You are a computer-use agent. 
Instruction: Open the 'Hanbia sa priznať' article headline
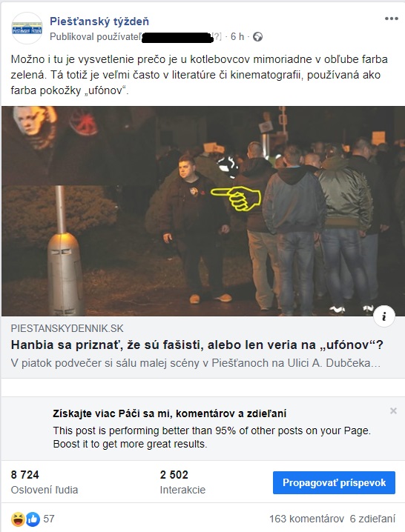(x=197, y=345)
